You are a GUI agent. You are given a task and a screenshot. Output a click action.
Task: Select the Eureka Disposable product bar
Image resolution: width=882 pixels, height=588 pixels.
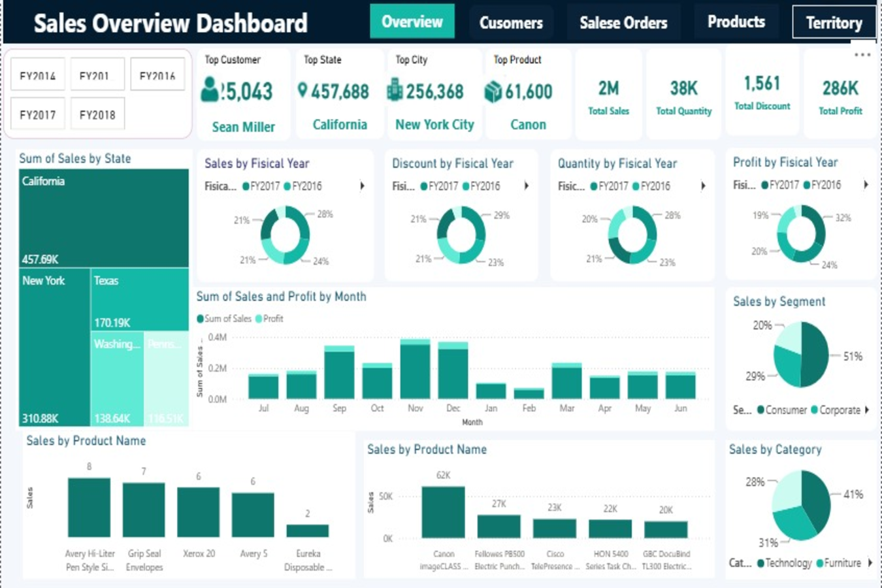[307, 531]
